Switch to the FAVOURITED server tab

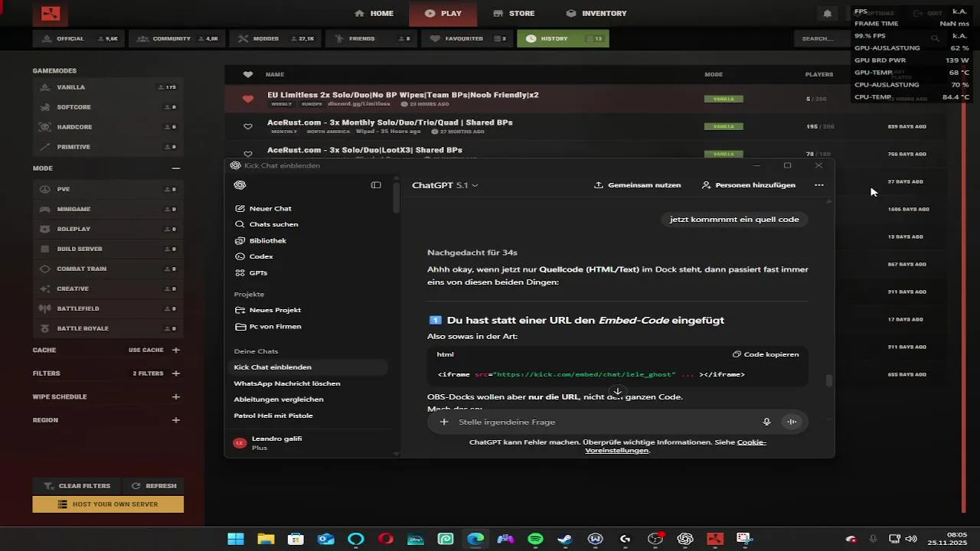tap(467, 38)
